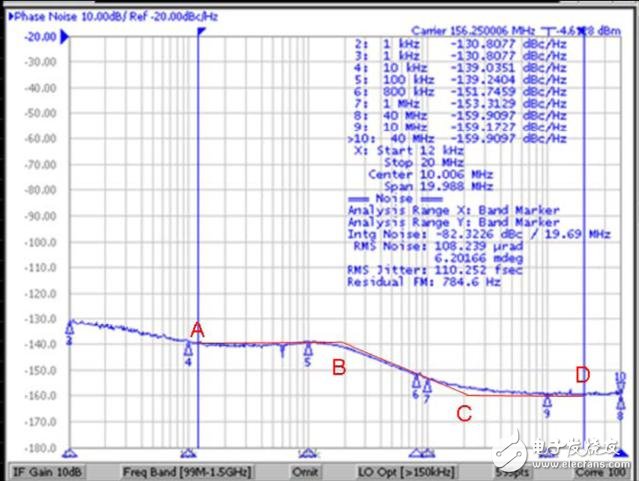
Task: Click the Omit status field
Action: [307, 470]
